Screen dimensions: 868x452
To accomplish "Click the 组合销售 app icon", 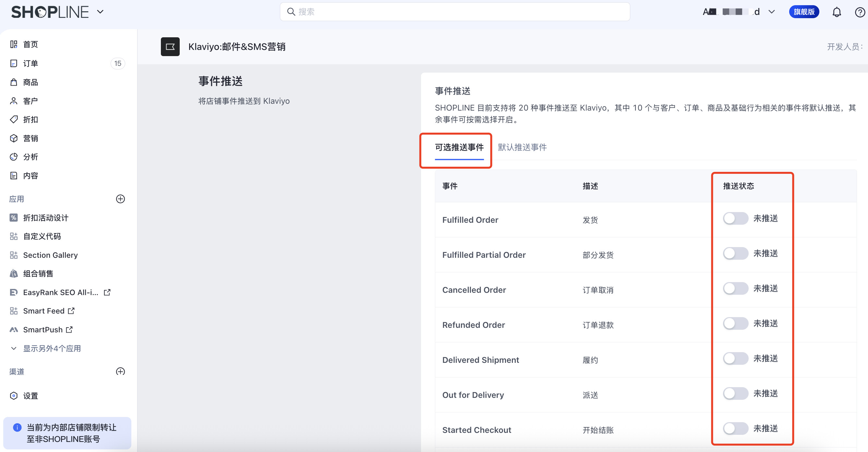I will click(14, 273).
